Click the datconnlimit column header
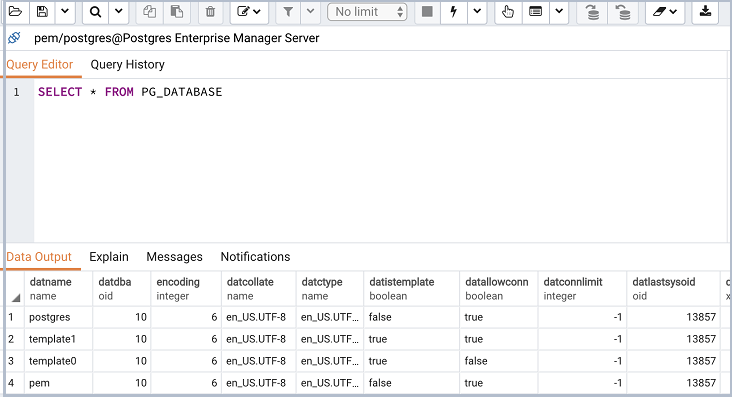The image size is (732, 397). click(582, 289)
